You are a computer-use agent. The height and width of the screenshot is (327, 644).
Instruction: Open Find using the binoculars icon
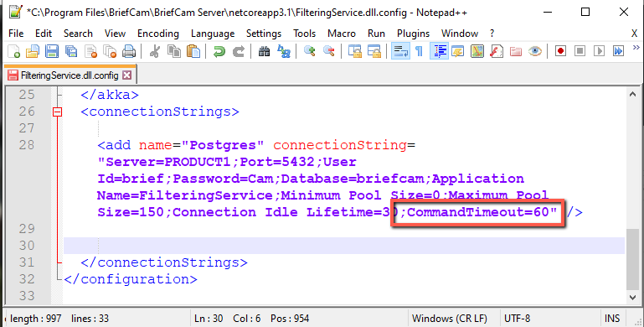[x=264, y=51]
